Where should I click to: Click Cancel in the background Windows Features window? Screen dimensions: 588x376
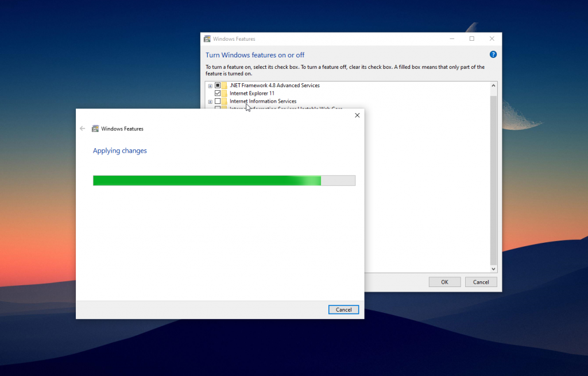point(481,282)
